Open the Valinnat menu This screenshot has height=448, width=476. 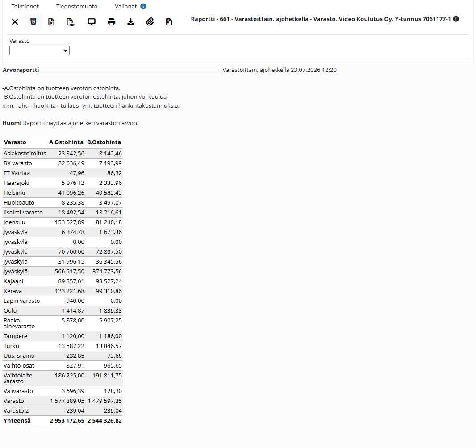tap(125, 6)
